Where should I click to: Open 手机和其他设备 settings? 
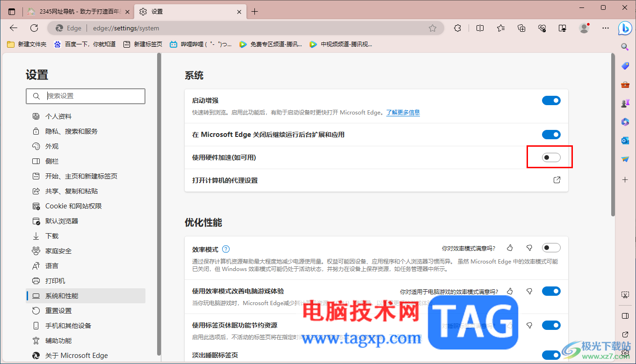pyautogui.click(x=86, y=326)
